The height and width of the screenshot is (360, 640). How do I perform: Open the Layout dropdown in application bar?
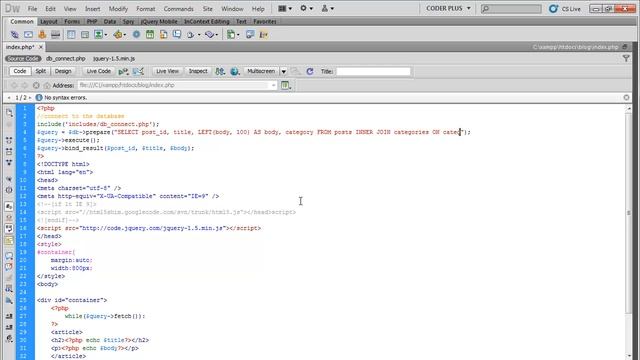click(x=285, y=8)
